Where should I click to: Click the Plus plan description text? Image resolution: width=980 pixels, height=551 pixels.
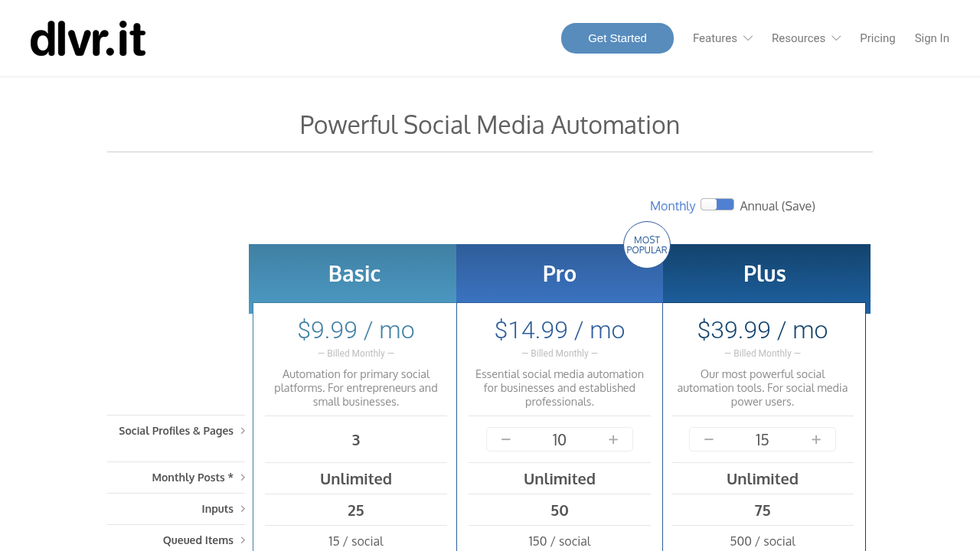(763, 388)
